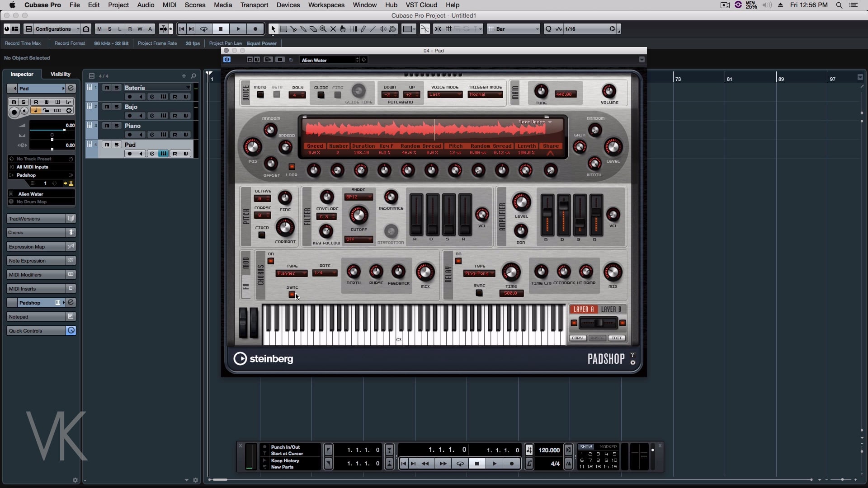Switch to the Visibility tab
Viewport: 868px width, 488px height.
60,74
